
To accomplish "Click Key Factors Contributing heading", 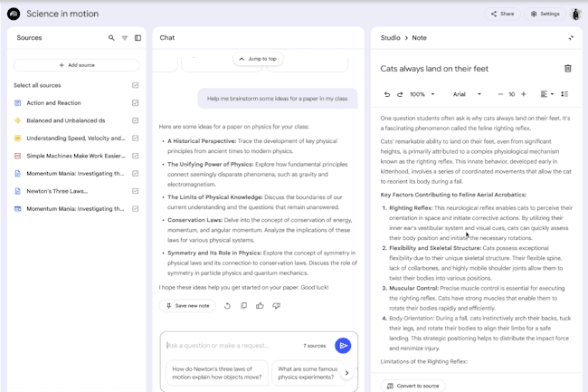I will (453, 195).
